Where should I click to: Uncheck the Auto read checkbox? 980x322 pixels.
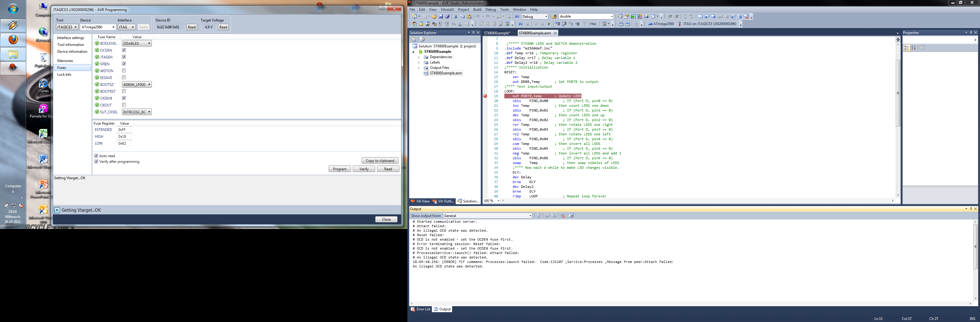point(96,156)
